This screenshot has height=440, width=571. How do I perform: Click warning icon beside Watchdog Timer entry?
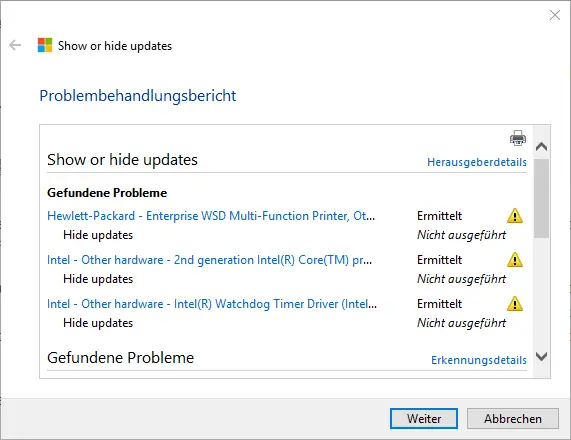click(515, 304)
